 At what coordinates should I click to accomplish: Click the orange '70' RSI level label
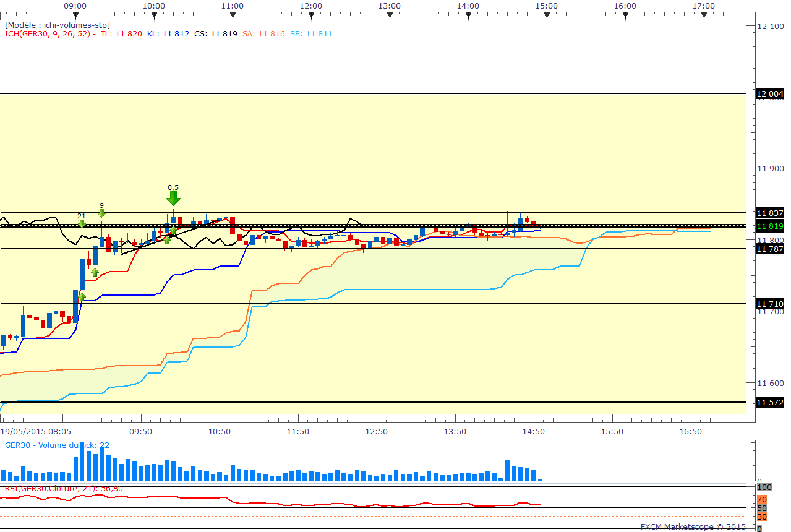pyautogui.click(x=762, y=499)
